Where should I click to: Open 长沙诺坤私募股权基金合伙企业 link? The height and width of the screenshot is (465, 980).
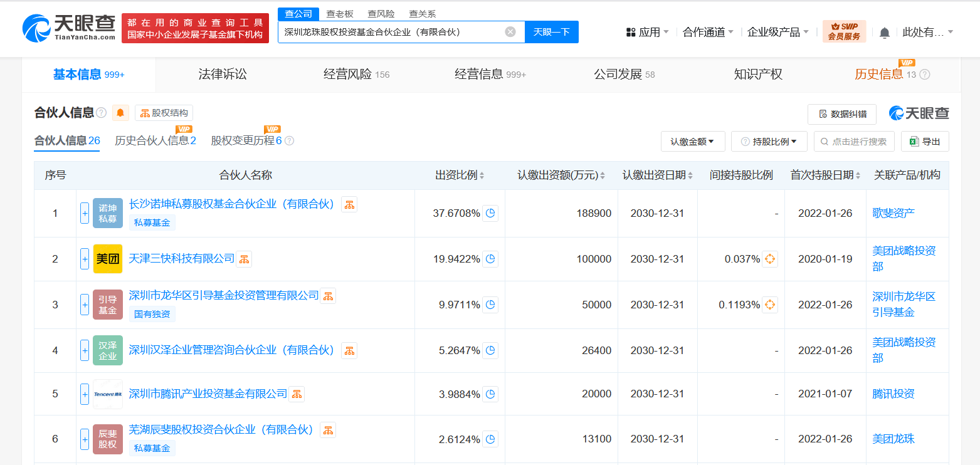point(232,204)
